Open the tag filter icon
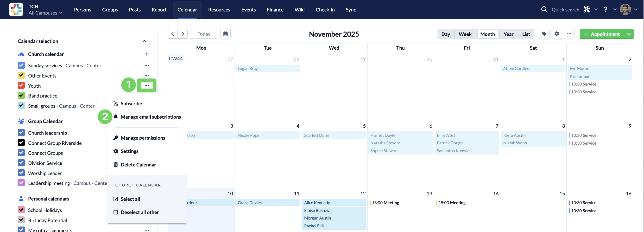The image size is (644, 232). pos(544,34)
